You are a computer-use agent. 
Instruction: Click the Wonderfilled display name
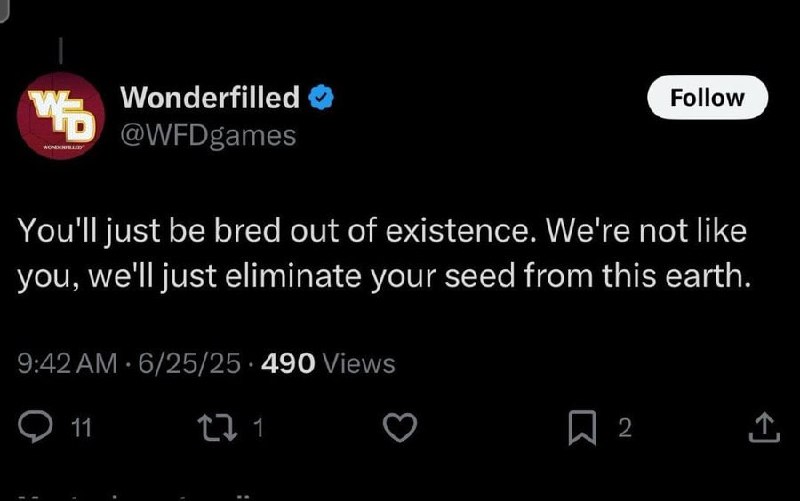pyautogui.click(x=209, y=97)
